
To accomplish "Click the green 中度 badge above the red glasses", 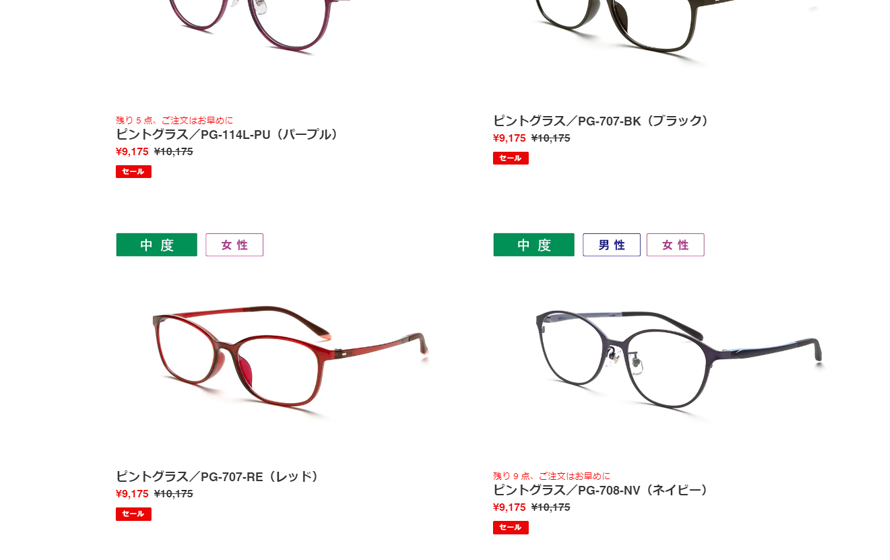I will (x=157, y=245).
